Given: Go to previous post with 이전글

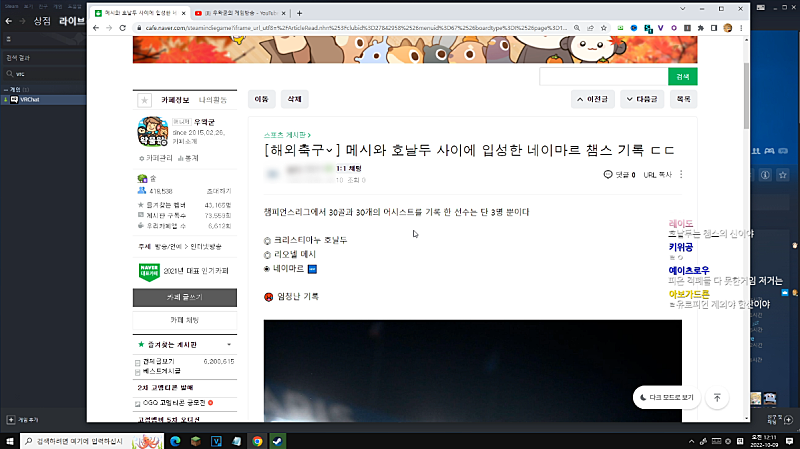Looking at the screenshot, I should [592, 99].
